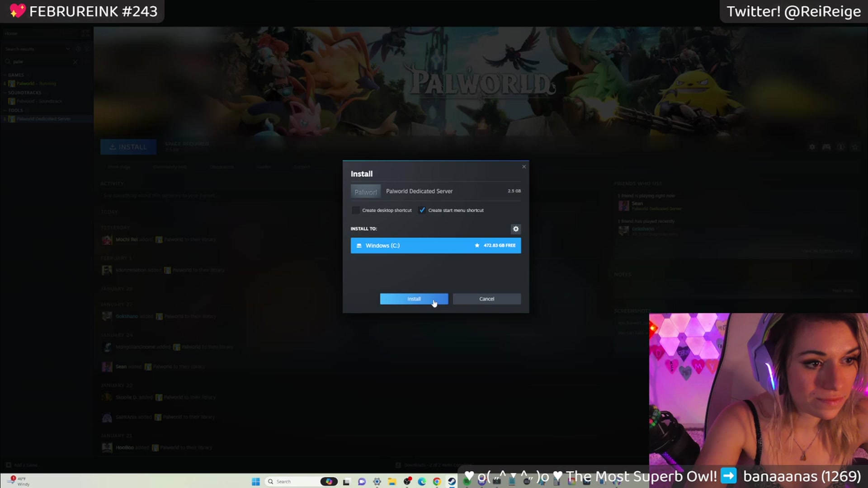Open the Windows Start menu
Image resolution: width=868 pixels, height=488 pixels.
pyautogui.click(x=255, y=482)
